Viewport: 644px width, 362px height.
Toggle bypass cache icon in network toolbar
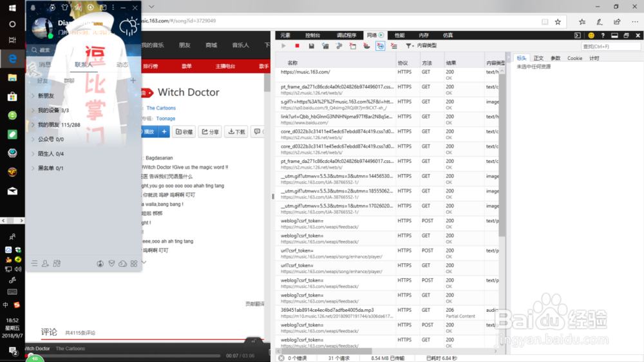pyautogui.click(x=339, y=46)
